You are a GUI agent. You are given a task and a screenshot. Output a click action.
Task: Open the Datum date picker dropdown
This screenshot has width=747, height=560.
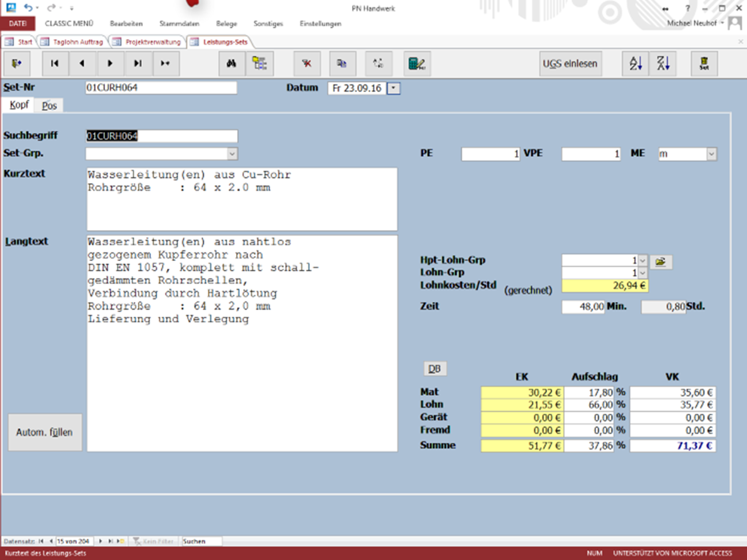(394, 88)
